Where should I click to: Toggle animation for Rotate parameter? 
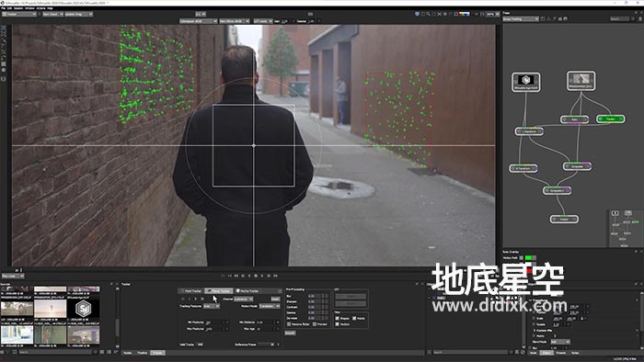coord(534,324)
